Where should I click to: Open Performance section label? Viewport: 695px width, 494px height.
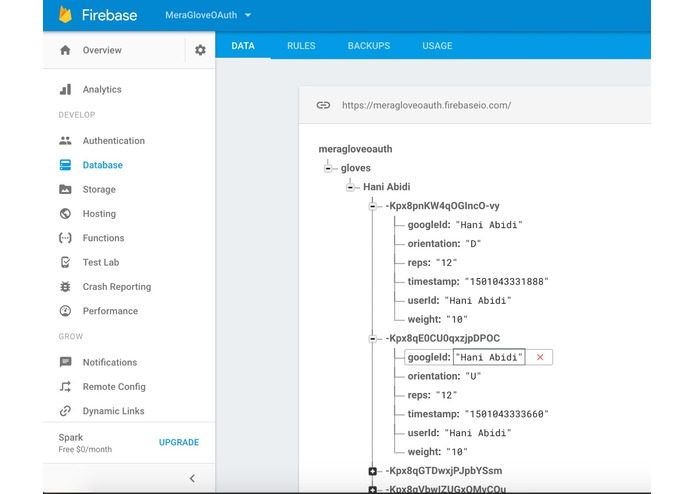pos(110,311)
